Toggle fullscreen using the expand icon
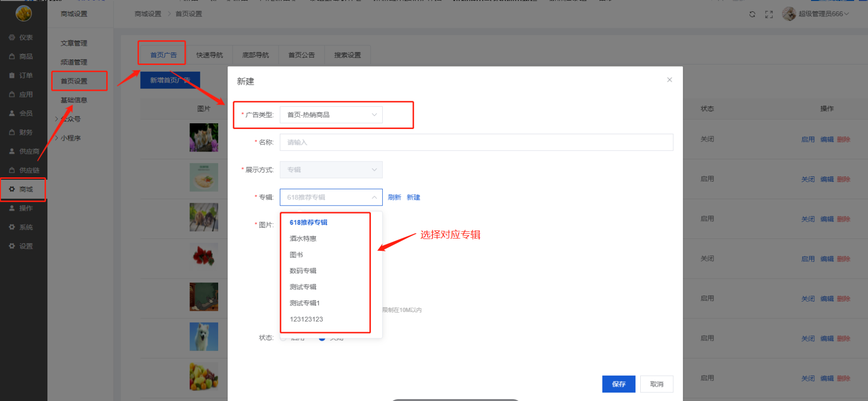This screenshot has height=401, width=868. 769,14
